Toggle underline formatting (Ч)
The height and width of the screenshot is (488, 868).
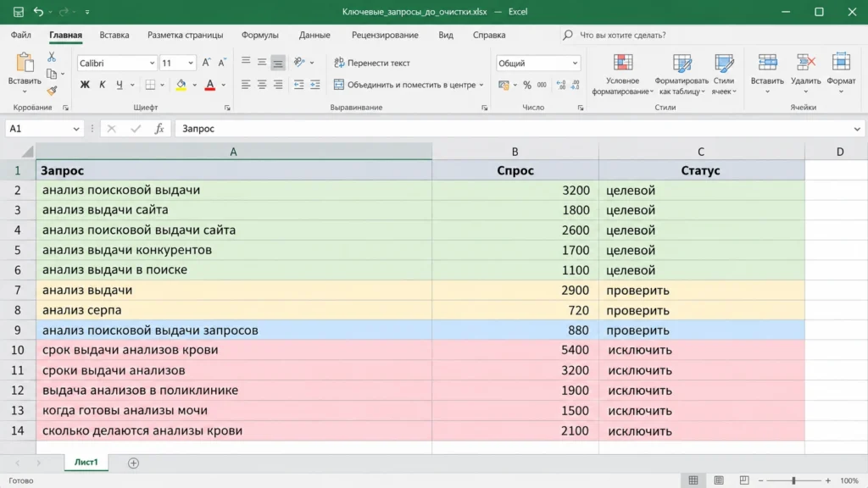click(x=119, y=85)
